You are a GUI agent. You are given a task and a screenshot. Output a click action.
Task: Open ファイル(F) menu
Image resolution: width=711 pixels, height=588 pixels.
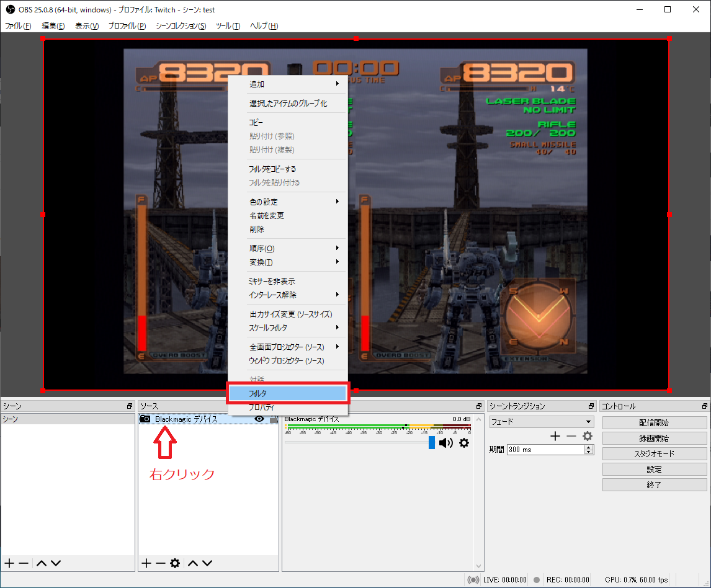point(18,26)
